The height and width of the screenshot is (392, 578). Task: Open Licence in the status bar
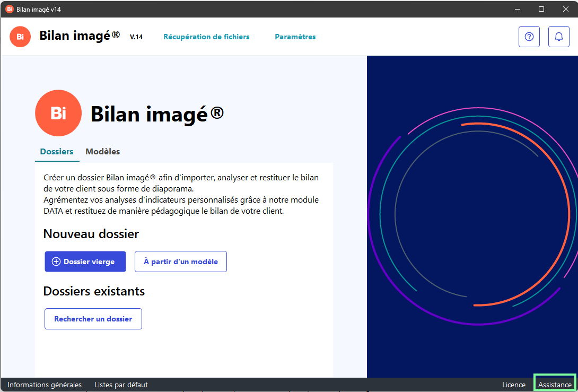point(514,385)
